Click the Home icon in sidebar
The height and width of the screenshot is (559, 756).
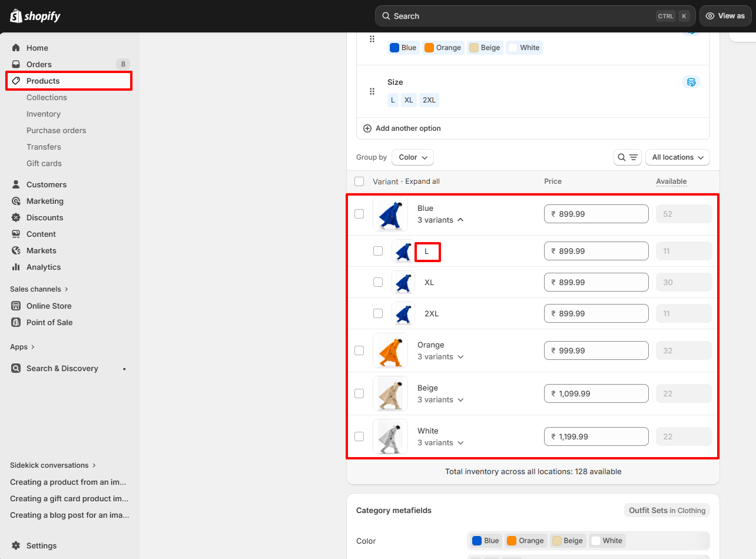(16, 48)
